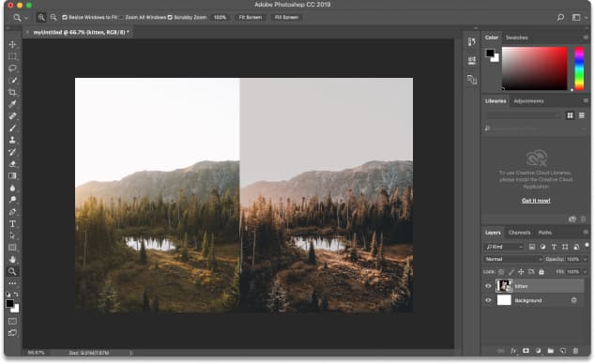Choose Zoom In mode in options bar
The image size is (595, 364).
41,17
